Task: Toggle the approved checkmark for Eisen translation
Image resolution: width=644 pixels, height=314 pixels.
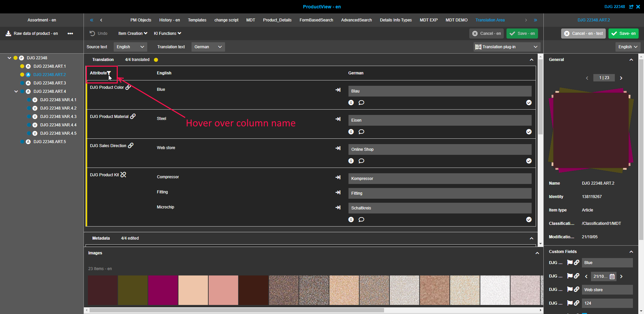Action: click(529, 132)
